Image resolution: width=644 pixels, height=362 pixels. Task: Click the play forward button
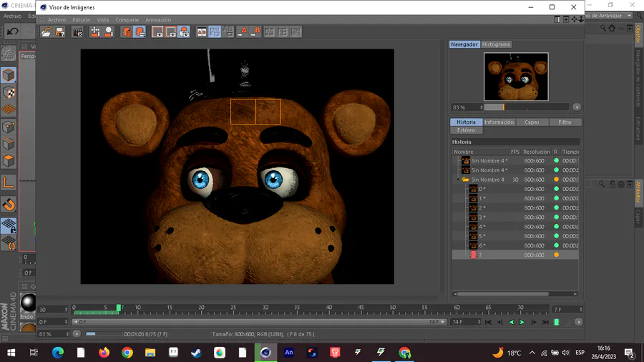pos(522,322)
